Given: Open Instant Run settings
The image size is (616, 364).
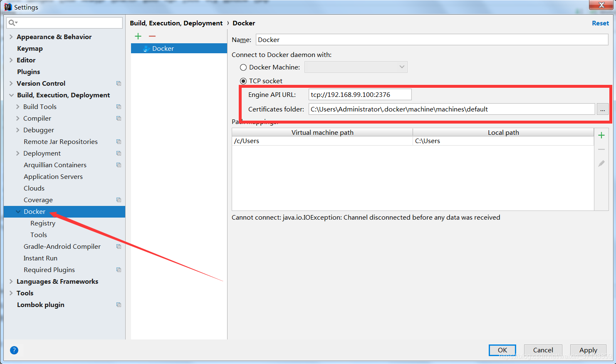Looking at the screenshot, I should (x=40, y=258).
